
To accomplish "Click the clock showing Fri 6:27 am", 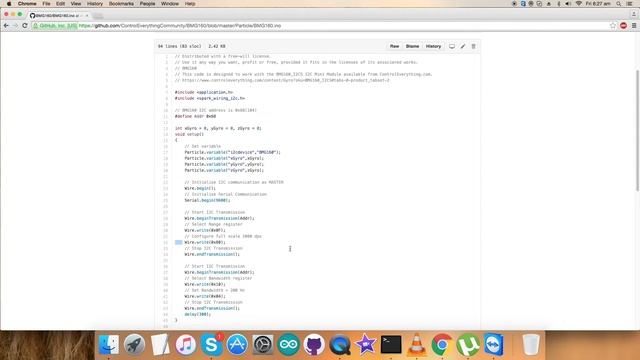I will 598,4.
